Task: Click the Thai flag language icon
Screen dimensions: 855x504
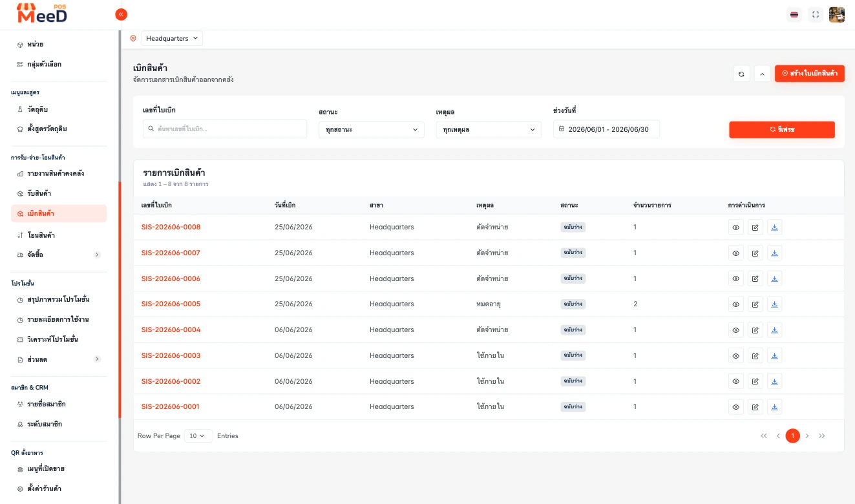Action: tap(794, 15)
